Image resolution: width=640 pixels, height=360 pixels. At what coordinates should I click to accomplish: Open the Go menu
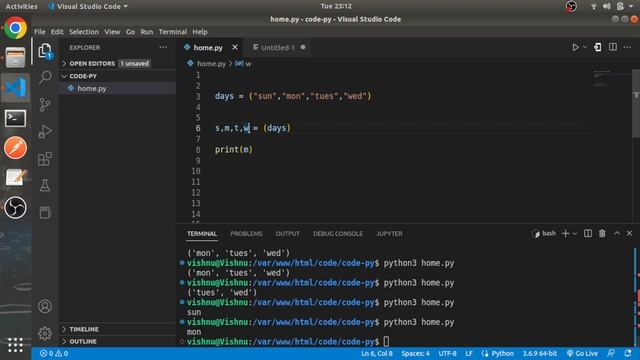coord(130,32)
